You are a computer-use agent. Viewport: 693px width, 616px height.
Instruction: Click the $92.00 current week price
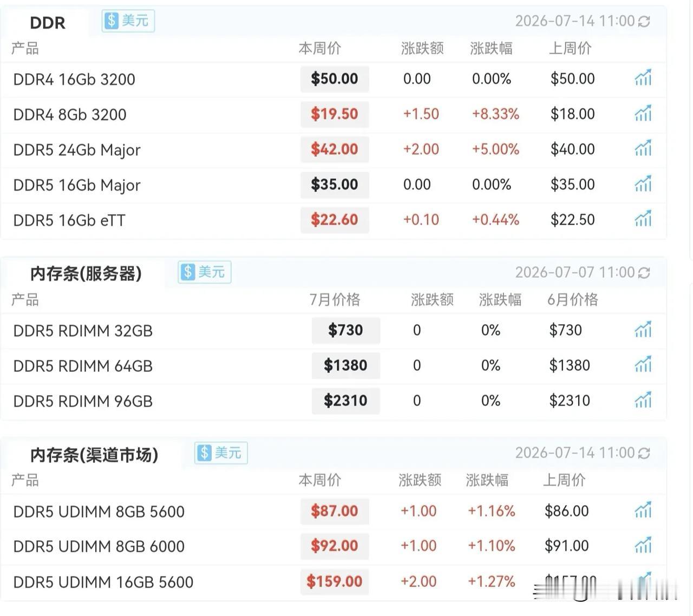[x=335, y=546]
